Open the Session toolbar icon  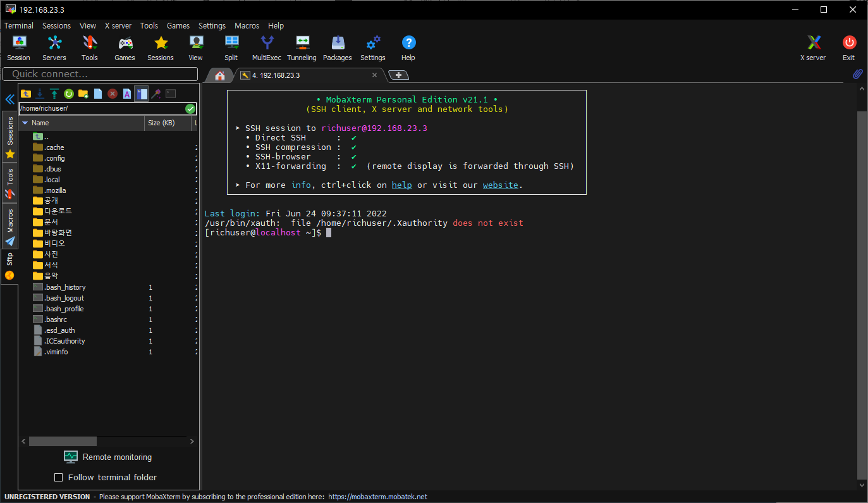tap(19, 47)
